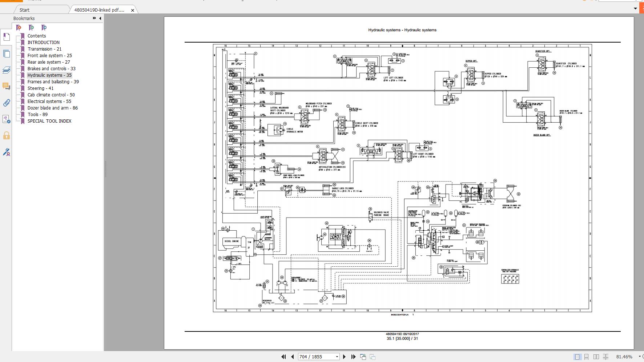Delete the selected bookmark with the red-X bookmark icon
The image size is (644, 362).
coord(19,28)
